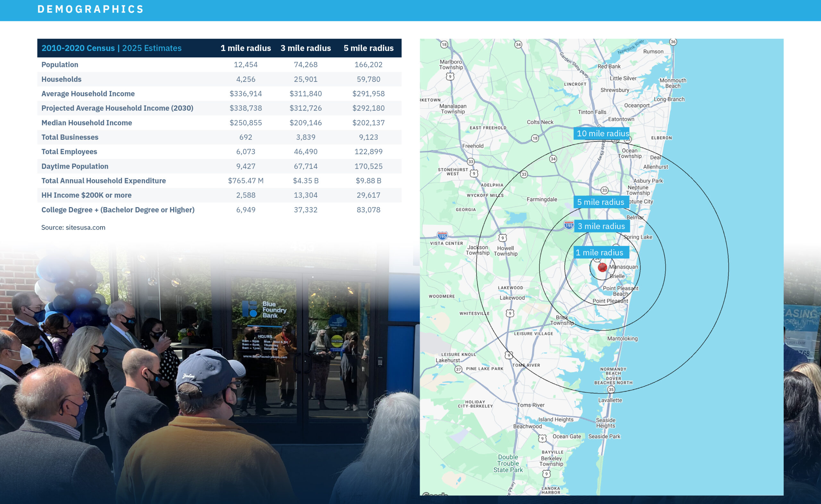This screenshot has height=504, width=821.
Task: Click the Daytime Population row label
Action: point(75,166)
